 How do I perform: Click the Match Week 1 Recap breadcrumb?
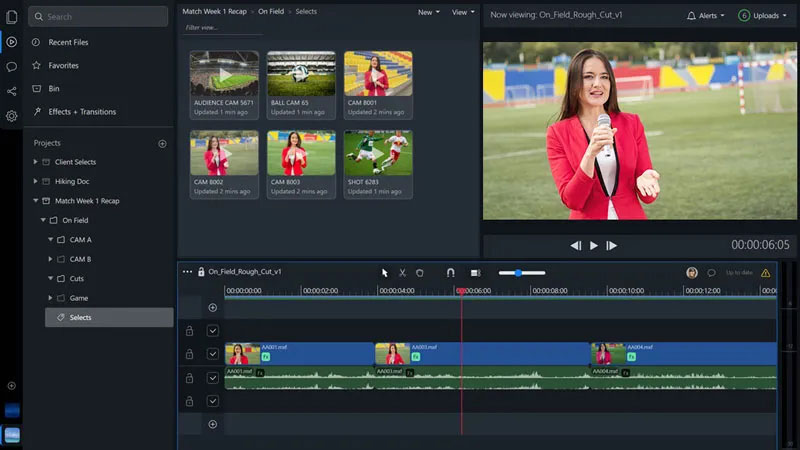pos(214,11)
